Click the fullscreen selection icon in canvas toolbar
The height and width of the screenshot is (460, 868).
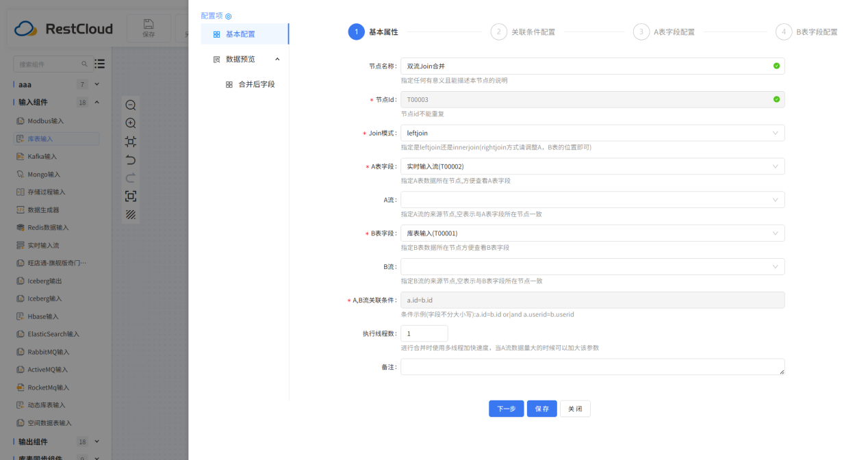pyautogui.click(x=130, y=196)
